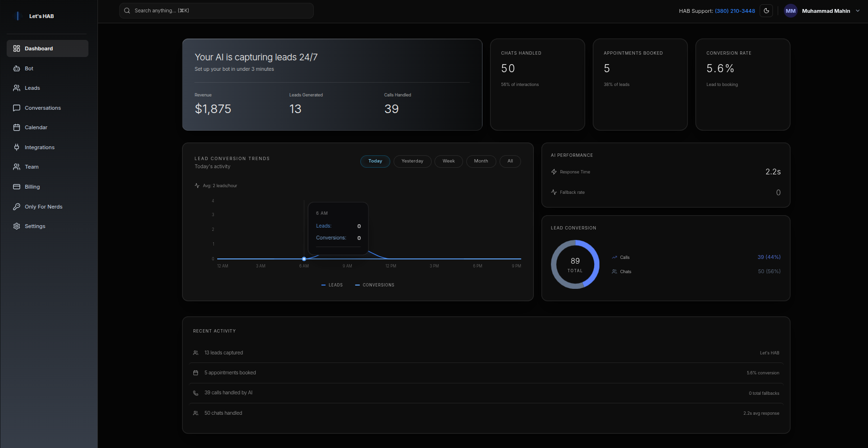Click the Bot robot icon

pos(17,68)
